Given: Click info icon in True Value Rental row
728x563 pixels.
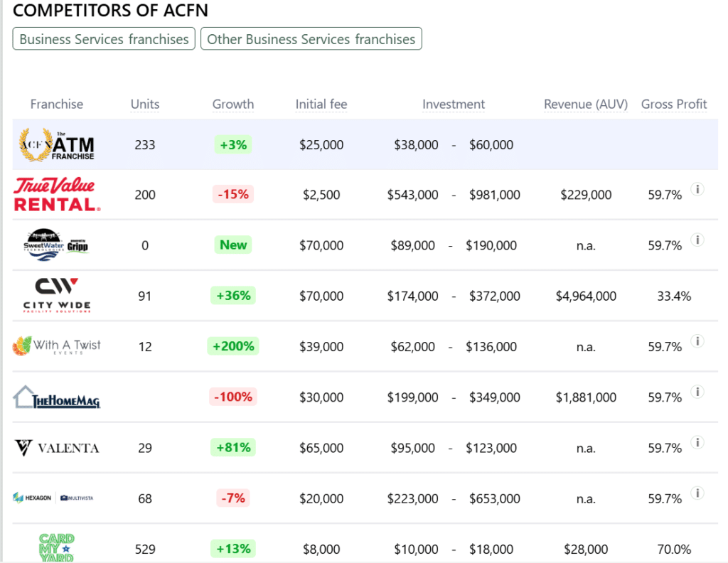Looking at the screenshot, I should click(x=697, y=189).
